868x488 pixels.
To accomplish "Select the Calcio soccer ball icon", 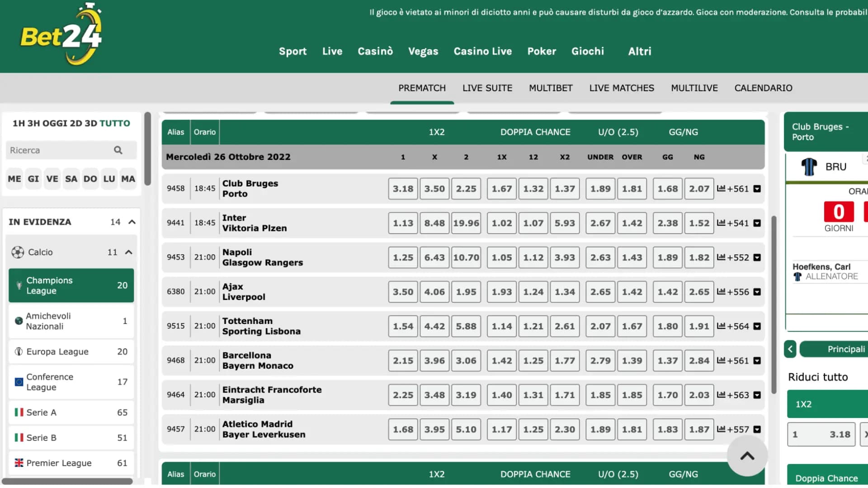I will tap(18, 252).
